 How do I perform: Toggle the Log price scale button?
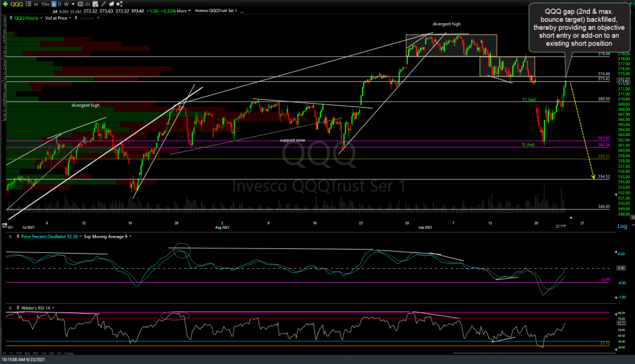pos(622,226)
